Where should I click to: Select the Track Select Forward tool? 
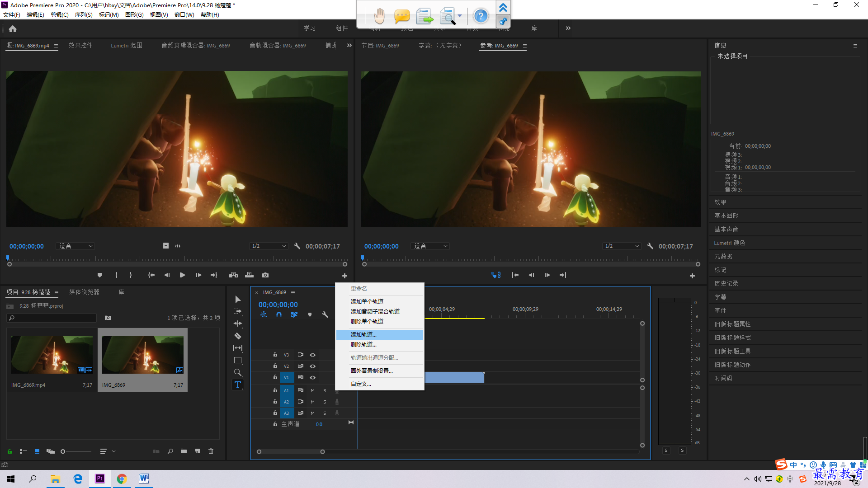click(x=238, y=312)
